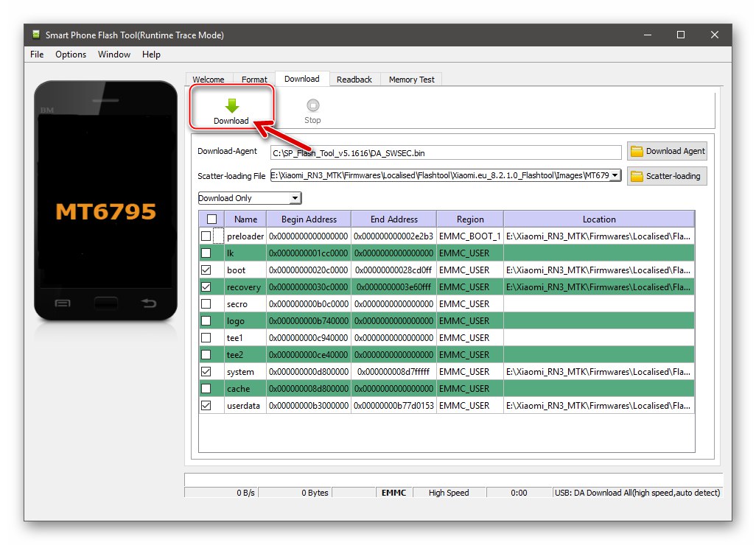Image resolution: width=756 pixels, height=545 pixels.
Task: Click the End Address column header
Action: (394, 219)
